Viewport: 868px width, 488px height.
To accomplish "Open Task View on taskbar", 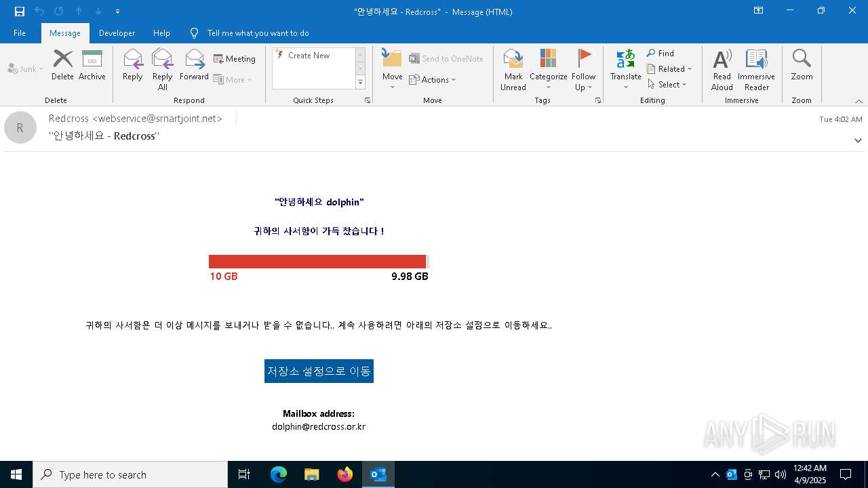I will [244, 474].
